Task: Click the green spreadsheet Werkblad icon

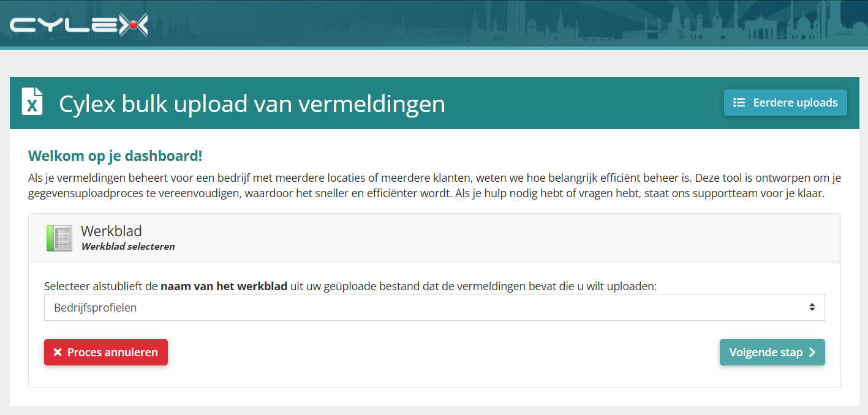Action: [x=59, y=238]
